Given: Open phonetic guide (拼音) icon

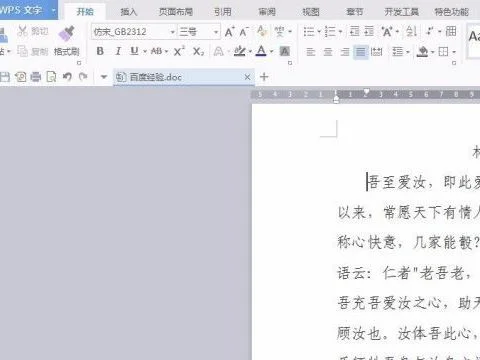Looking at the screenshot, I should tap(279, 32).
